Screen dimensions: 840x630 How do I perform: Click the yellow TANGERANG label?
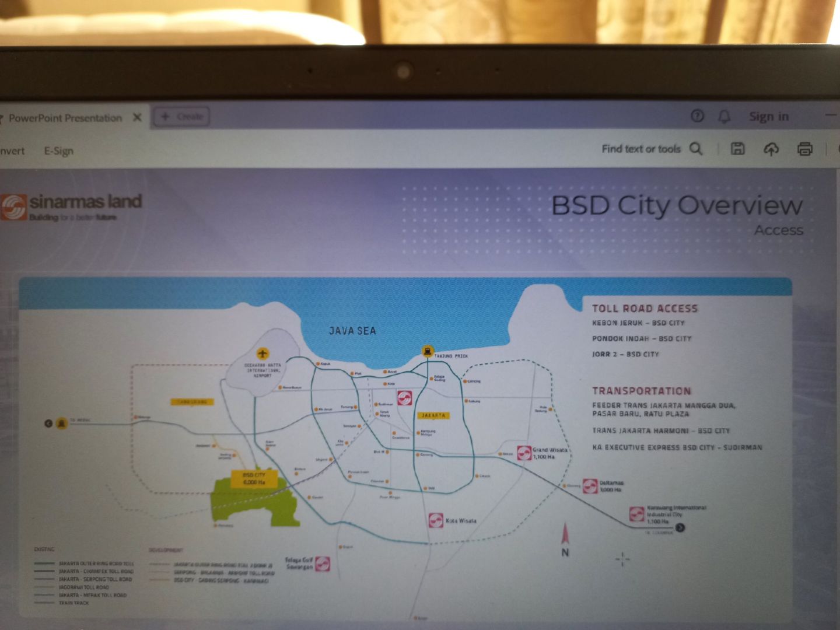192,402
